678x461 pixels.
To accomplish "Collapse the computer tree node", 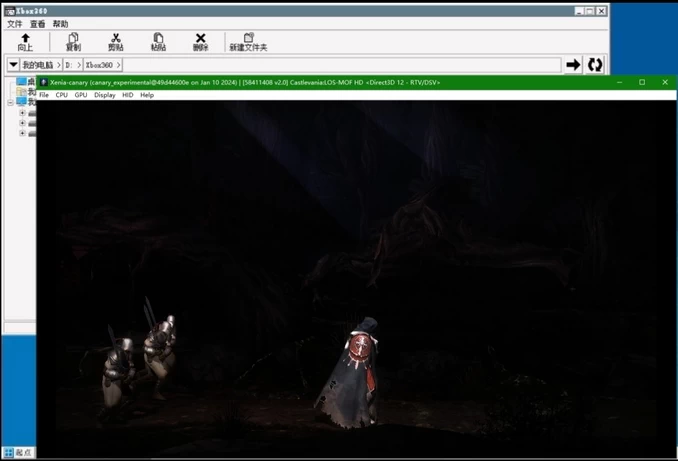I will click(10, 102).
